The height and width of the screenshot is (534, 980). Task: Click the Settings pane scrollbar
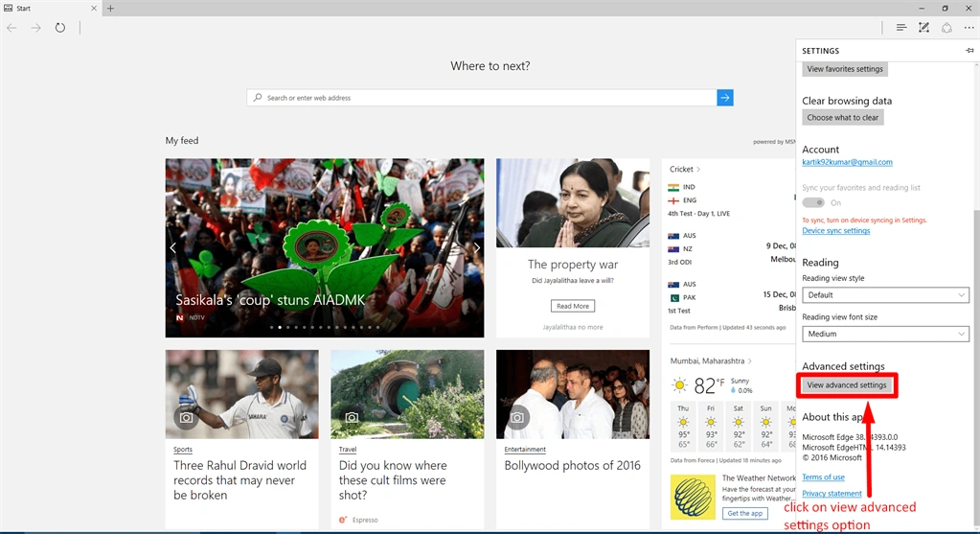click(x=976, y=369)
